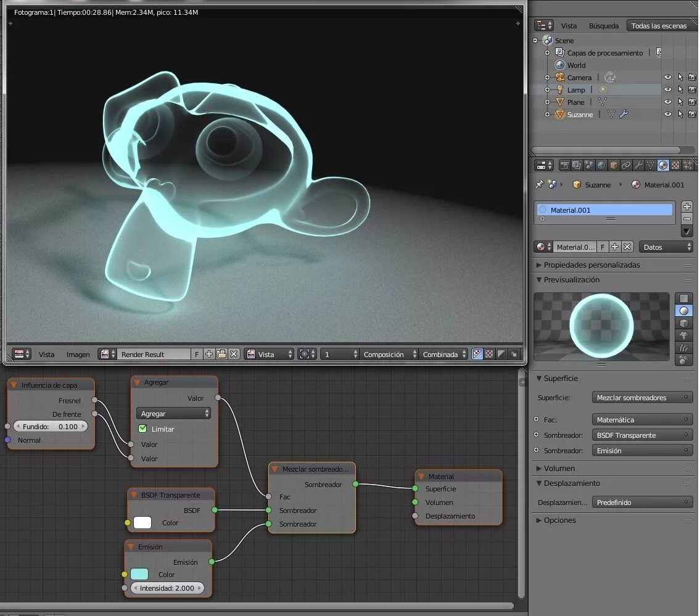700x616 pixels.
Task: Open Combinada pass dropdown
Action: (x=443, y=354)
